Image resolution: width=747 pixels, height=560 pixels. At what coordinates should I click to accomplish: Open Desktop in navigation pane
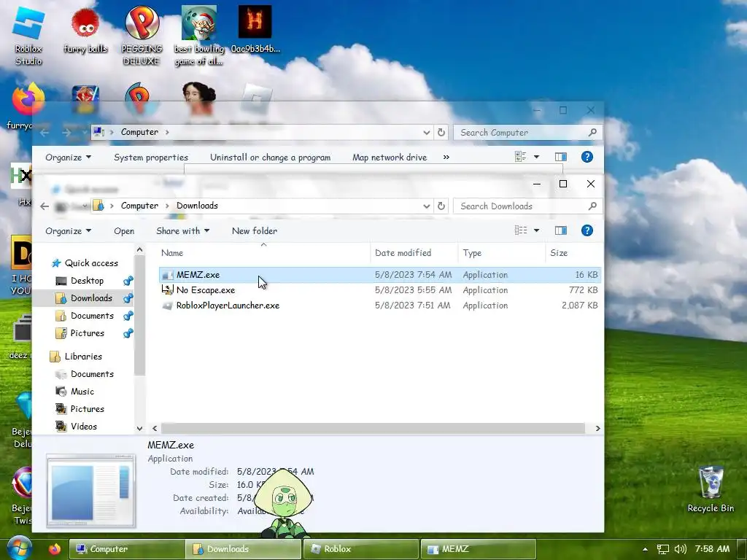click(88, 281)
